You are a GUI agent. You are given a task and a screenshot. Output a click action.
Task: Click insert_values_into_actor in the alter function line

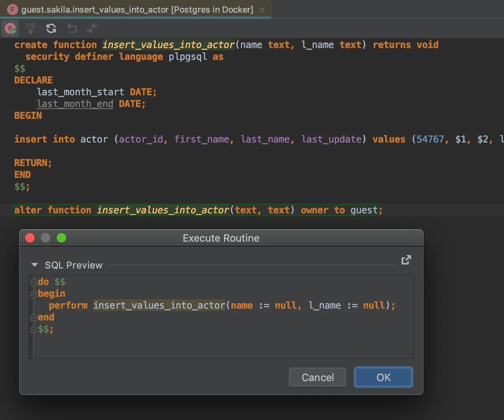pos(163,210)
